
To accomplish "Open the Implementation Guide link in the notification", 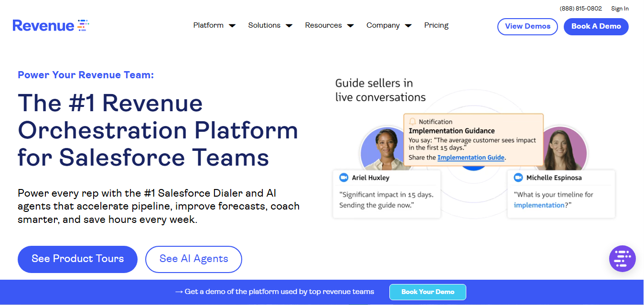I will [x=471, y=158].
